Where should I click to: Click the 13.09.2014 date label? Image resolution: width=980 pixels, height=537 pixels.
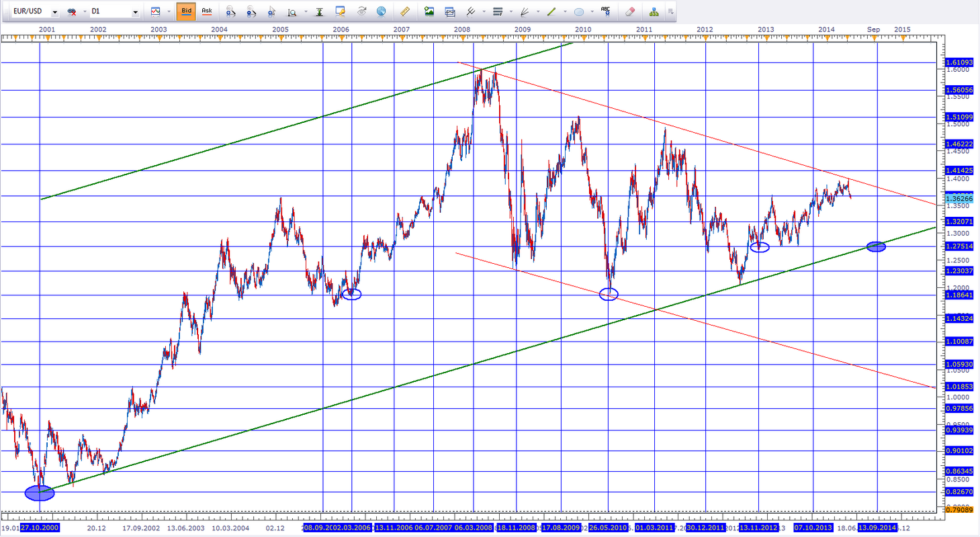point(877,528)
